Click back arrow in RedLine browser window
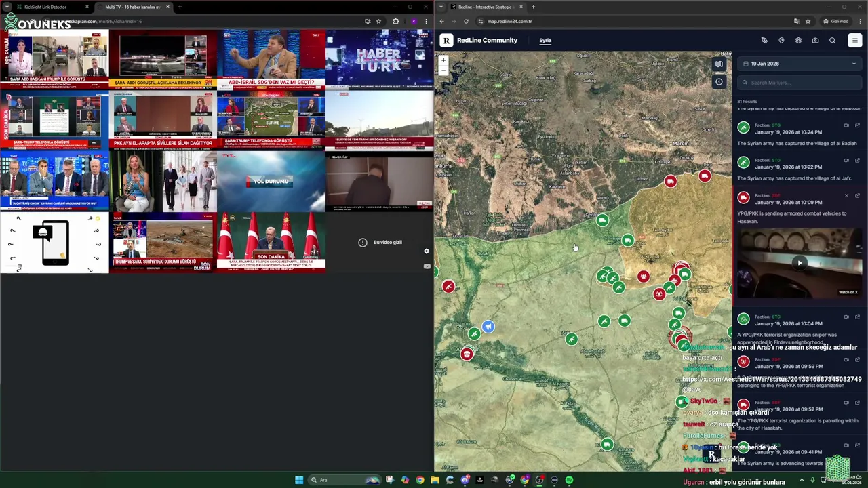This screenshot has height=488, width=868. tap(442, 21)
